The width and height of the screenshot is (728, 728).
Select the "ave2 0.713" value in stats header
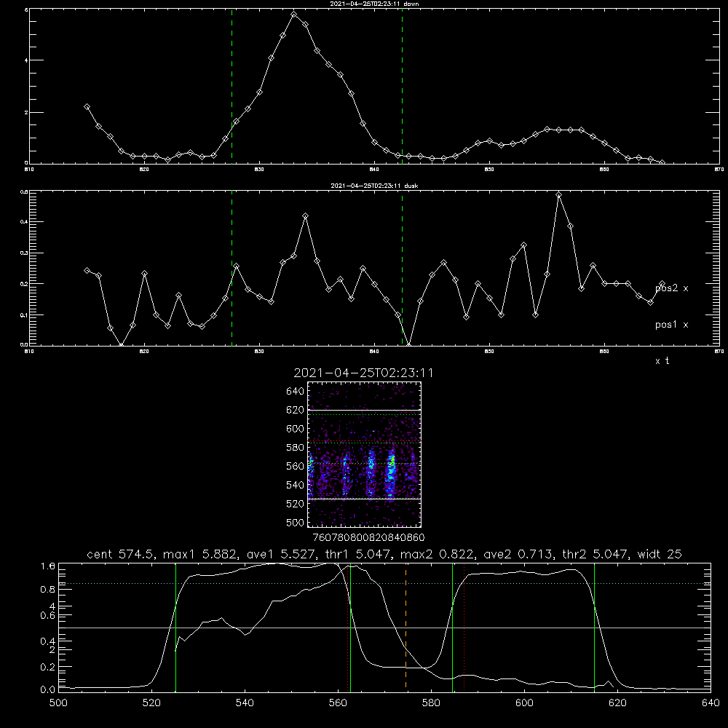pos(518,554)
